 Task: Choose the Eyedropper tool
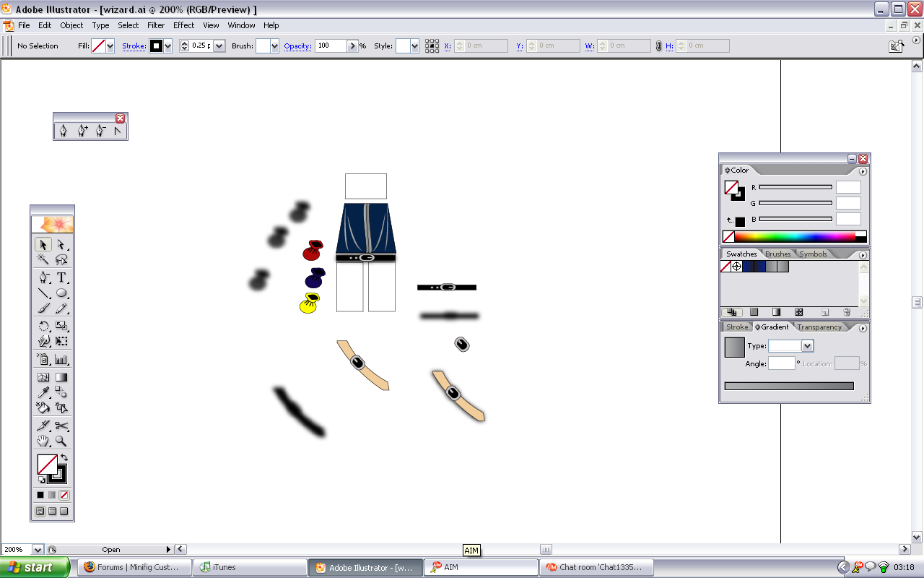pyautogui.click(x=43, y=392)
